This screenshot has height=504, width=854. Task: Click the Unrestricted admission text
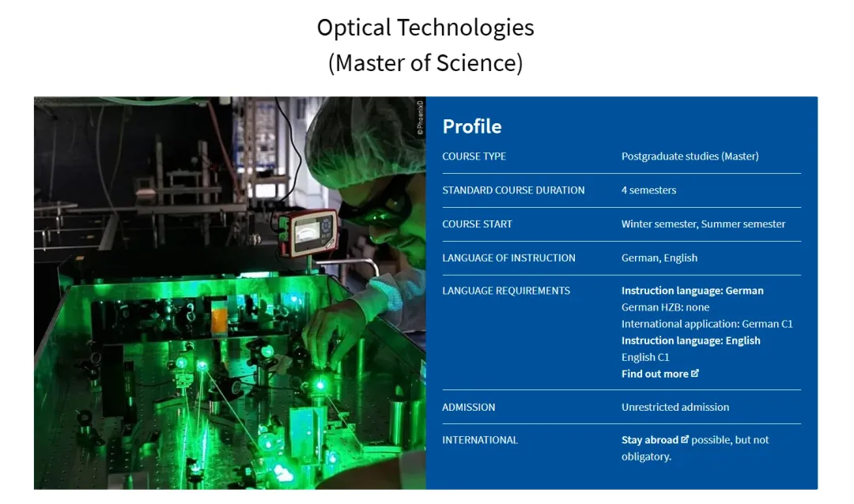[675, 408]
